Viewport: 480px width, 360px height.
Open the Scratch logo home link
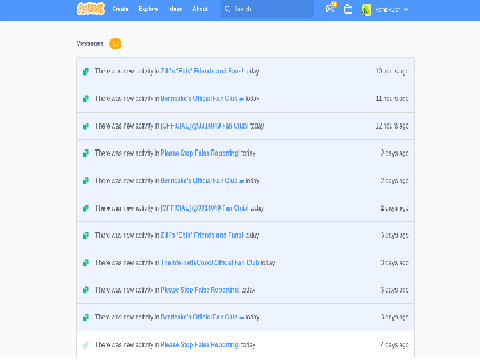(91, 9)
